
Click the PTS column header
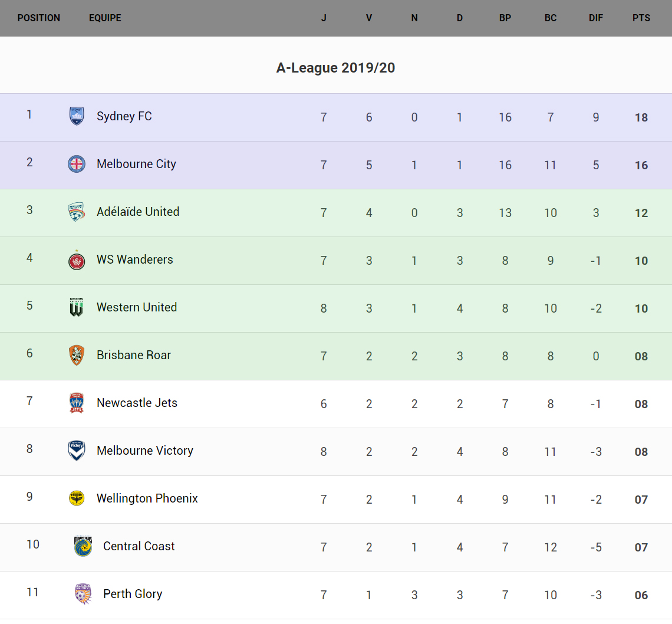[x=641, y=18]
